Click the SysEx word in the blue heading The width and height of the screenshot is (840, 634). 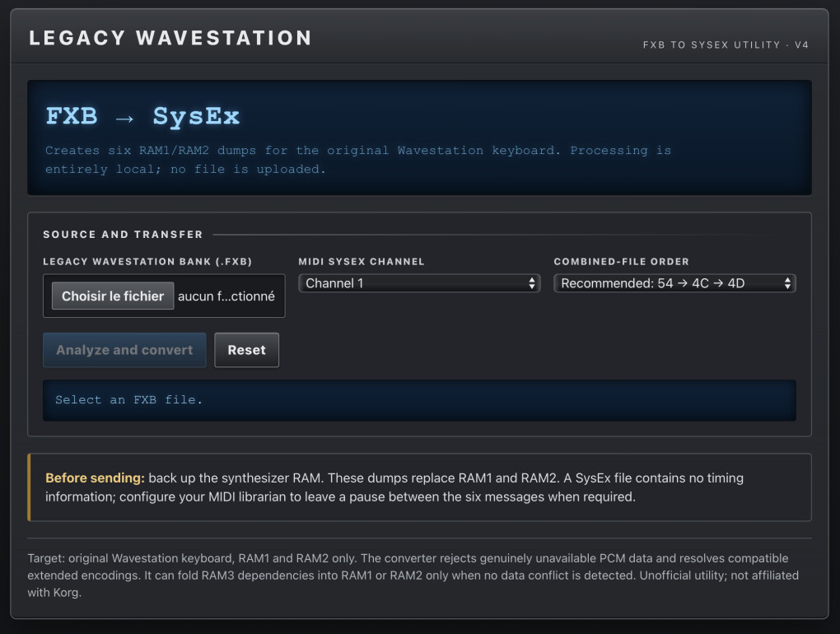click(196, 117)
